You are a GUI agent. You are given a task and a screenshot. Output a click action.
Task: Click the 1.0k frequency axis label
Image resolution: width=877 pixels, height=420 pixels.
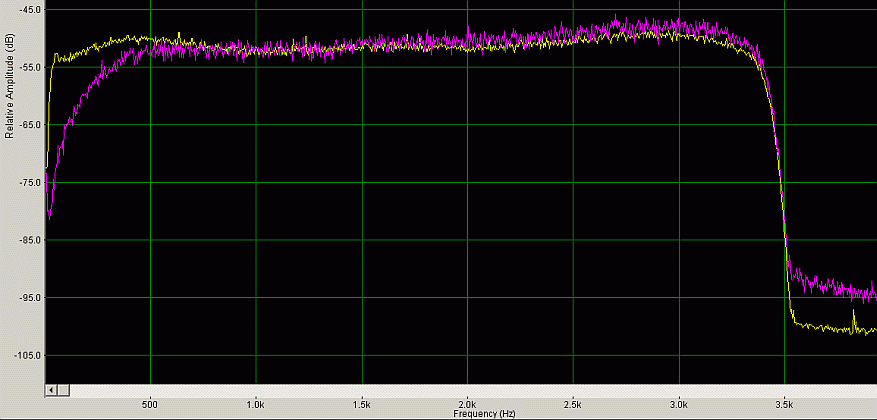(256, 404)
